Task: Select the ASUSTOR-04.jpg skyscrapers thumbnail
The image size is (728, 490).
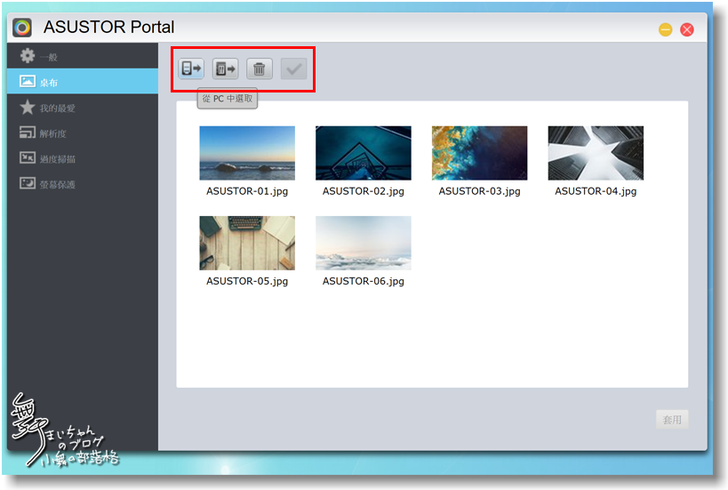Action: tap(596, 153)
